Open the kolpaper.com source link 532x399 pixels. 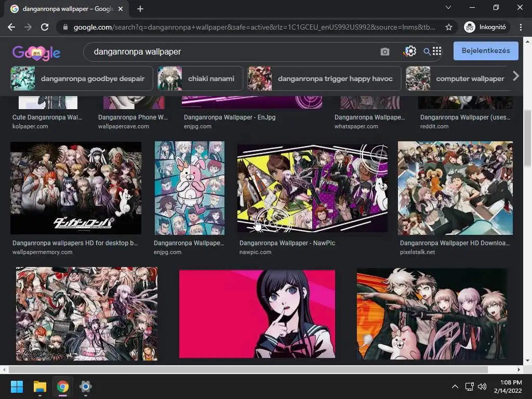[x=30, y=126]
